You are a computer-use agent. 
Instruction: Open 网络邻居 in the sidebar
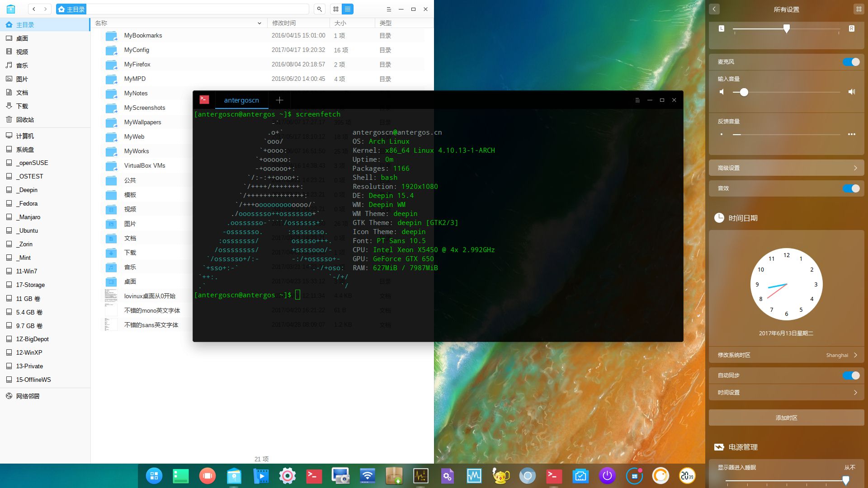coord(45,396)
